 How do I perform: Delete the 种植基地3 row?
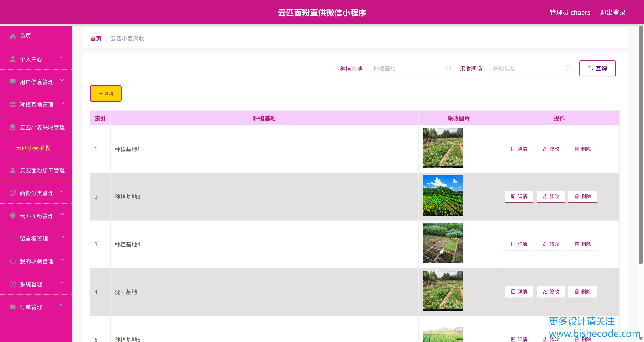582,197
